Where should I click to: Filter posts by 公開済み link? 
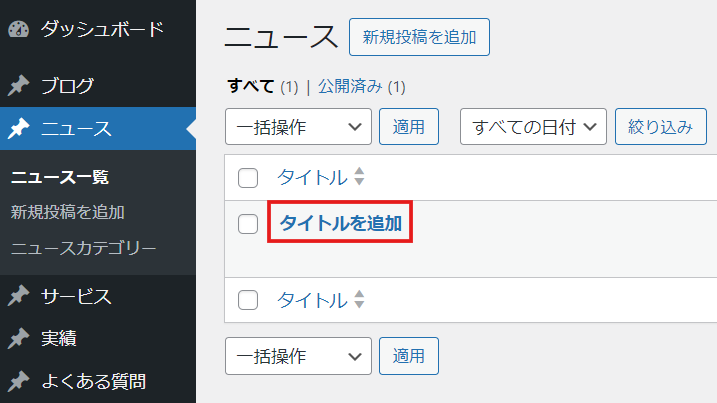click(x=350, y=86)
